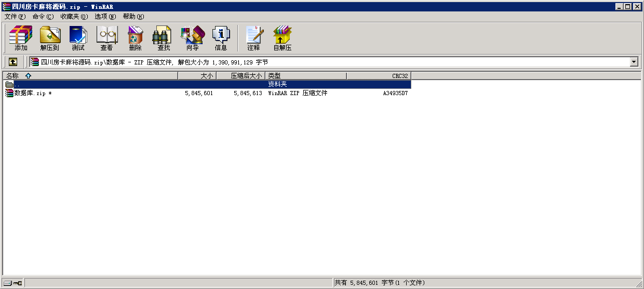Image resolution: width=644 pixels, height=289 pixels.
Task: Open the 命令 (Commands) menu
Action: 43,17
